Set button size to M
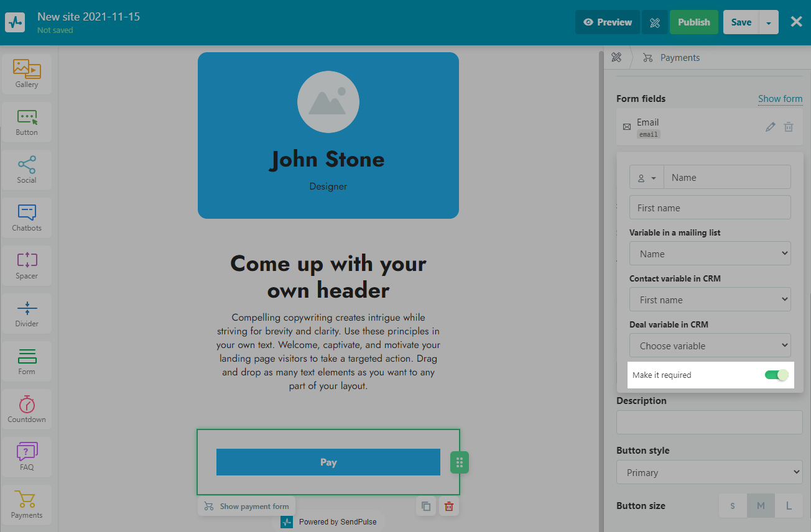The image size is (811, 532). [761, 506]
